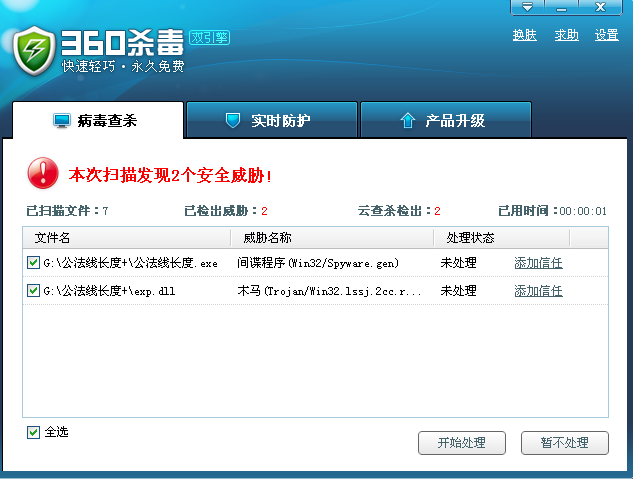Minimize the 360 antivirus window
The image size is (633, 479).
(562, 7)
